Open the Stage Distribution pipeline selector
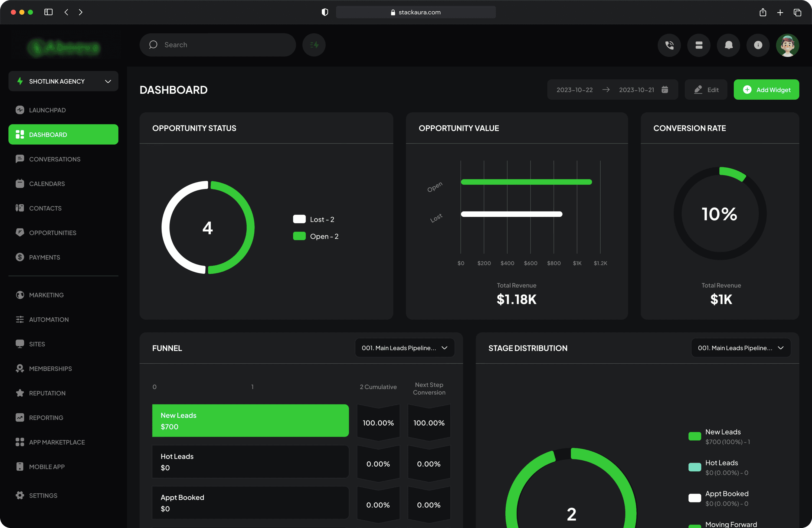812x528 pixels. (740, 348)
